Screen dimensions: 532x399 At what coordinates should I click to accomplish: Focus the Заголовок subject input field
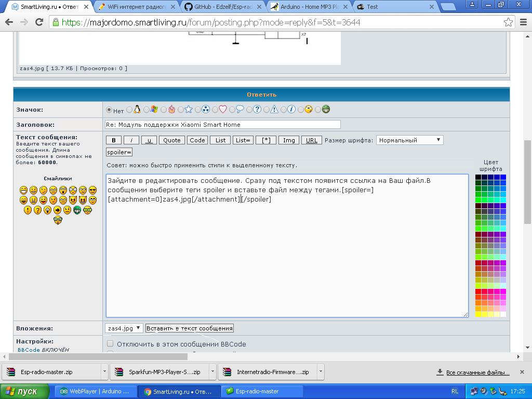(x=222, y=125)
